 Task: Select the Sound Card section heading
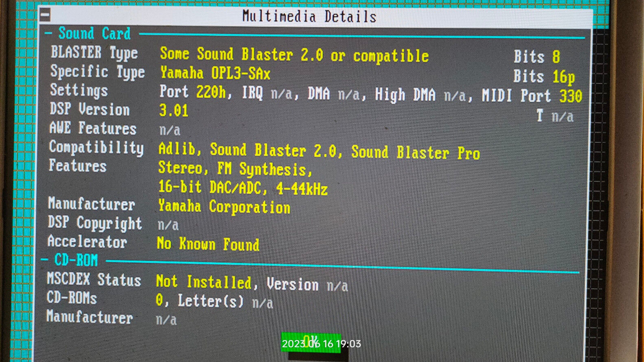click(x=94, y=33)
